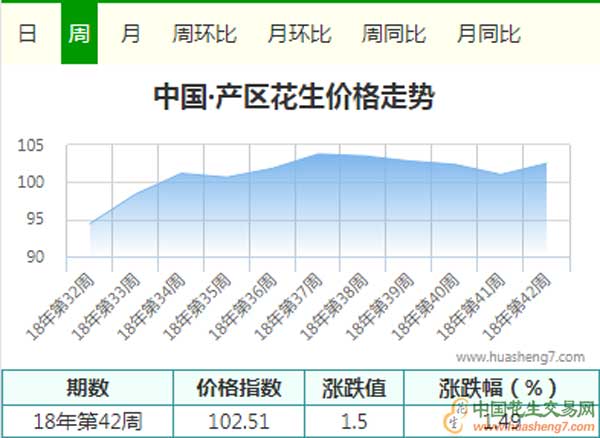Click the 18年第42周 table cell
The height and width of the screenshot is (438, 600).
point(88,420)
